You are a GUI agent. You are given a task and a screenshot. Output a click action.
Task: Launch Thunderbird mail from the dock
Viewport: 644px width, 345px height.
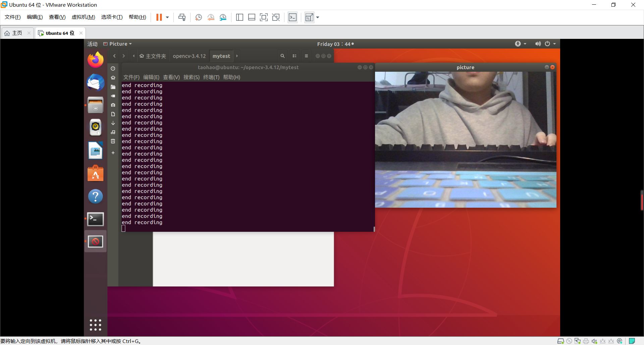pyautogui.click(x=96, y=82)
